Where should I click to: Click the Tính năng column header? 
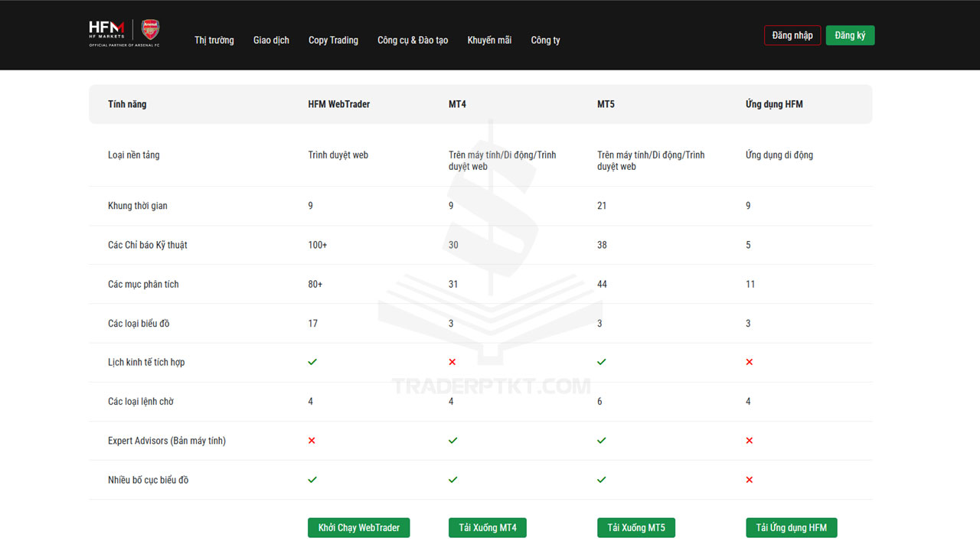coord(127,104)
